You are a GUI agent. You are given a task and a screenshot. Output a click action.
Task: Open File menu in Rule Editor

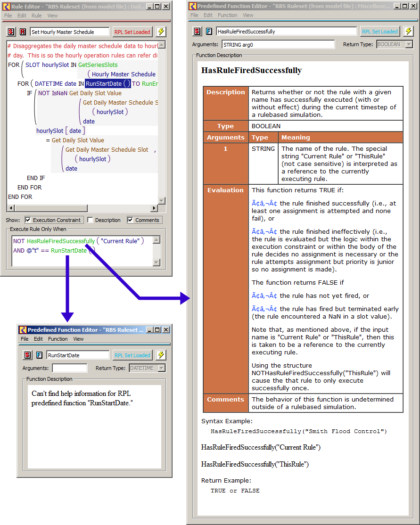click(x=8, y=16)
